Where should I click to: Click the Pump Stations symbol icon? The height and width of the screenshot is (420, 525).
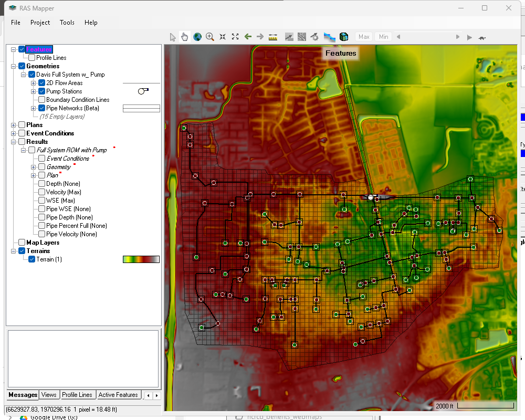coord(143,91)
